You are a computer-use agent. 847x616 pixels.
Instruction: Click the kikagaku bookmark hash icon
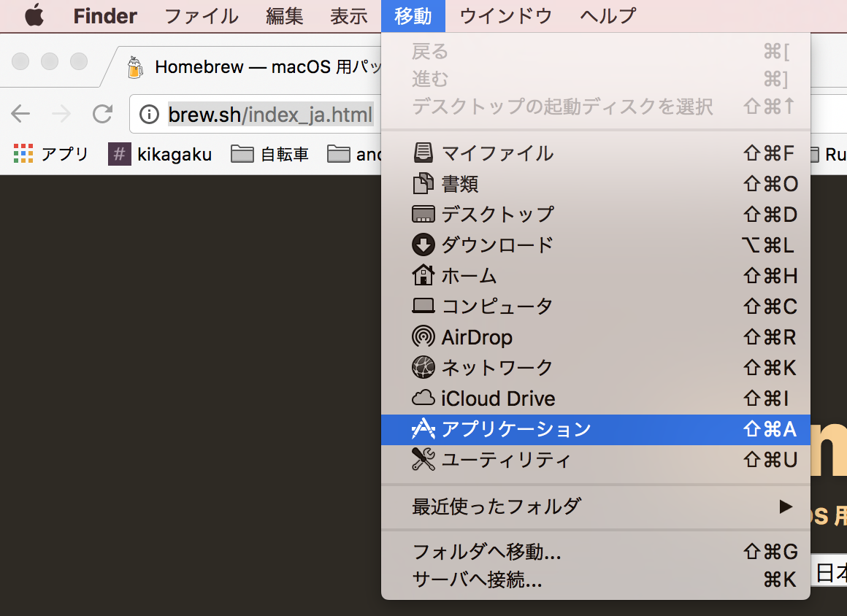click(x=119, y=154)
